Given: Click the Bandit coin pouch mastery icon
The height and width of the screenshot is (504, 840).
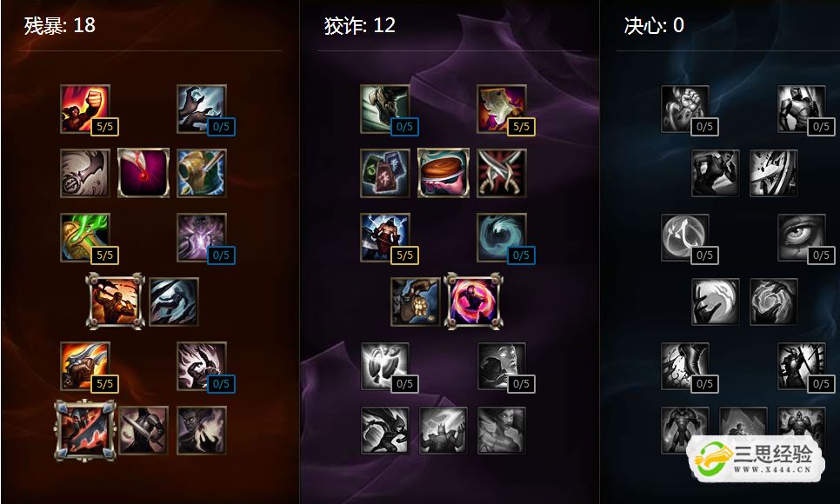Looking at the screenshot, I should 415,302.
